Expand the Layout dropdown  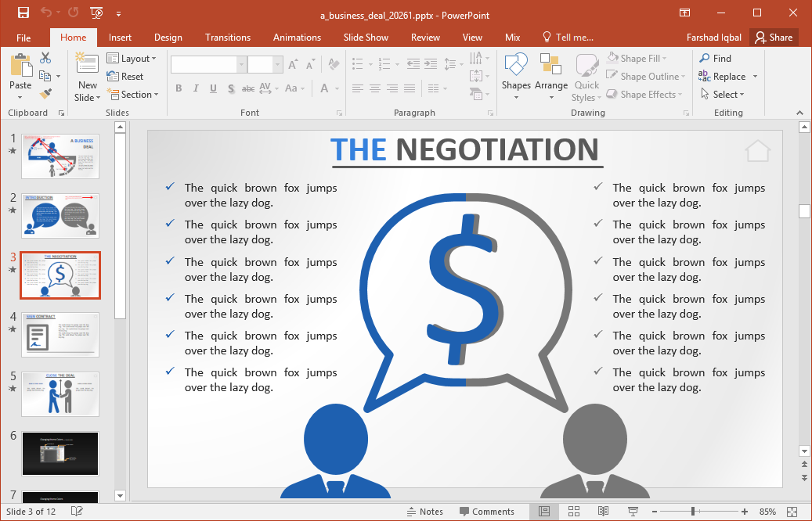[132, 59]
